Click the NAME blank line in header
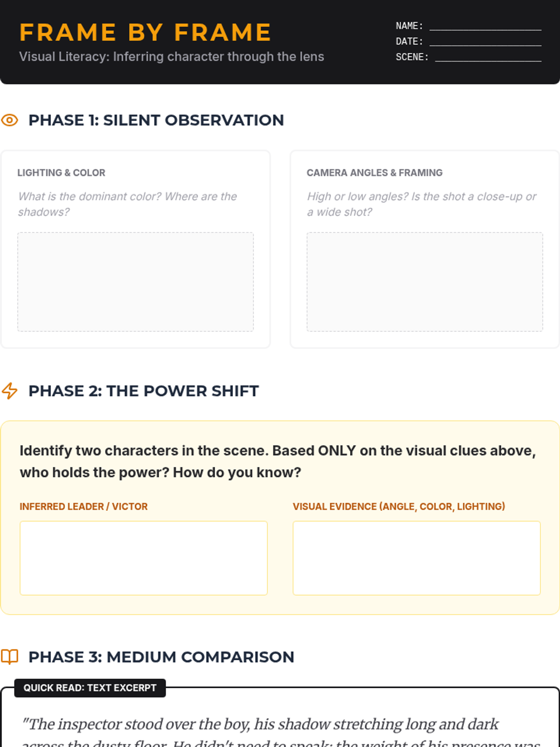The height and width of the screenshot is (747, 560). point(485,26)
